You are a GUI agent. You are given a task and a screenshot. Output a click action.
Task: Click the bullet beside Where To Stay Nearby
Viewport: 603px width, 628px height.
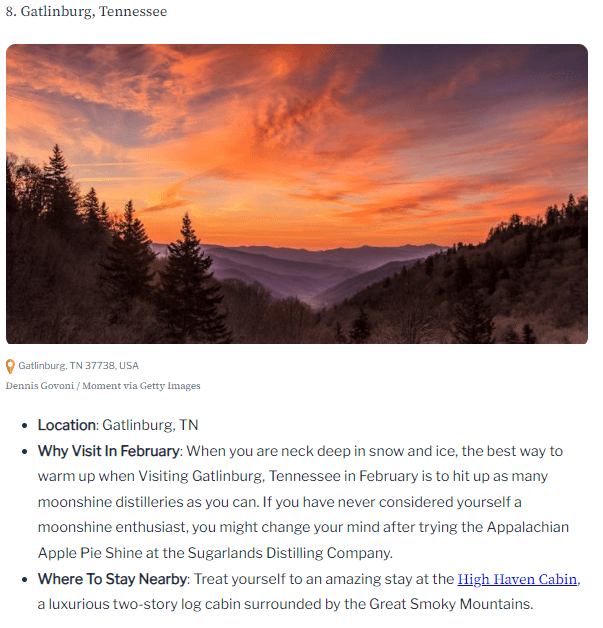[x=25, y=580]
